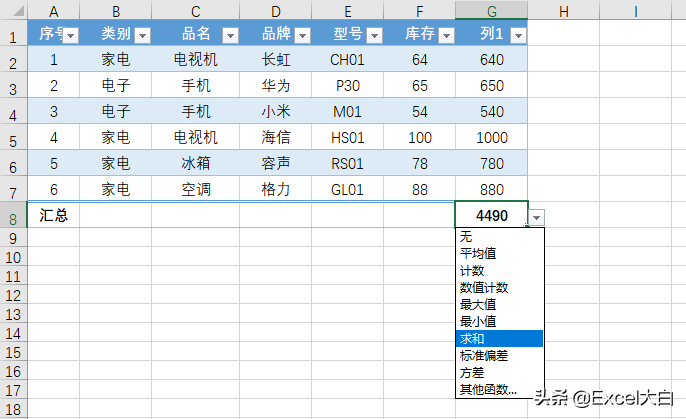
Task: Choose 方差 from the function list
Action: pos(499,373)
